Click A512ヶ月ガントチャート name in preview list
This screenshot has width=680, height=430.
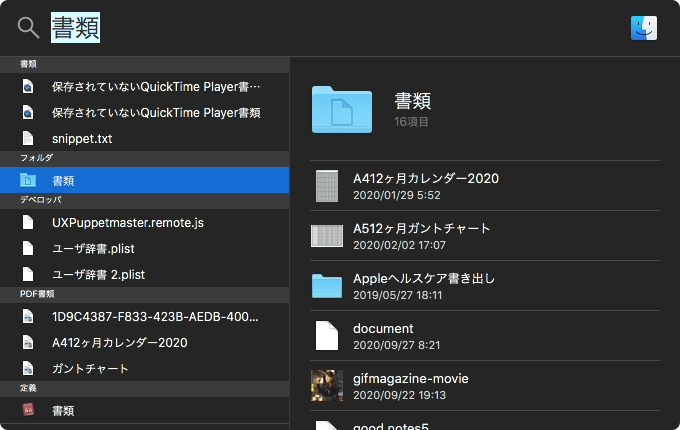click(422, 228)
